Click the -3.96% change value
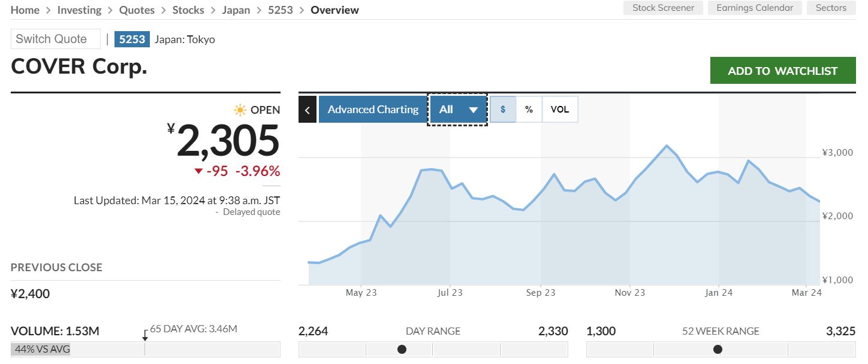 click(x=258, y=171)
